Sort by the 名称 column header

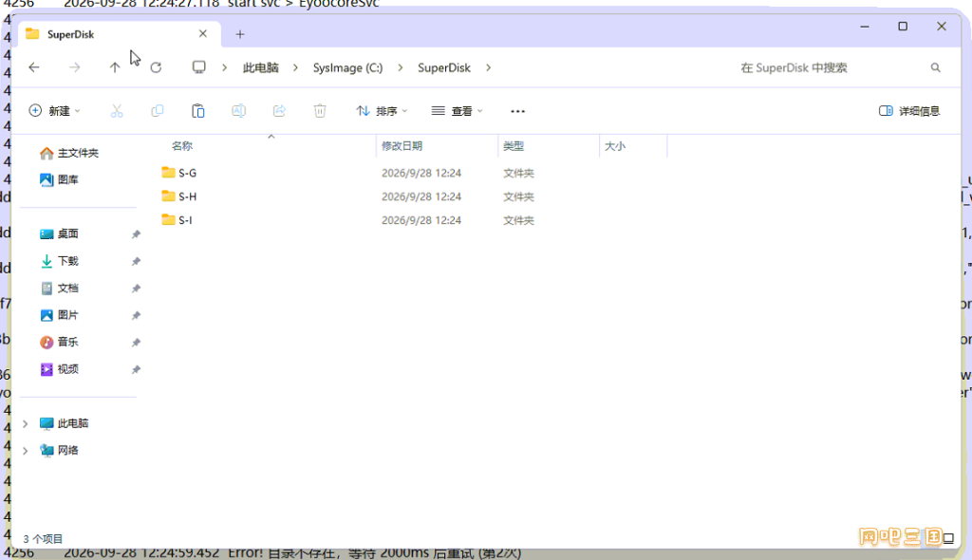point(181,146)
